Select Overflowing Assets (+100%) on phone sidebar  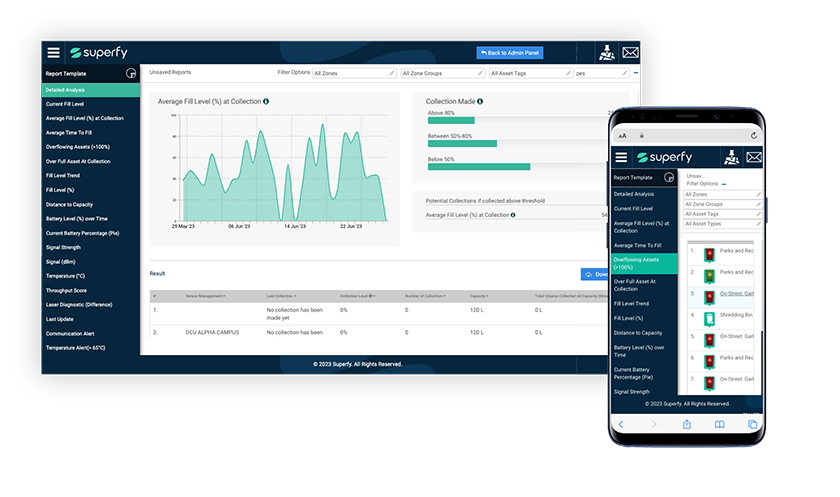pos(644,263)
